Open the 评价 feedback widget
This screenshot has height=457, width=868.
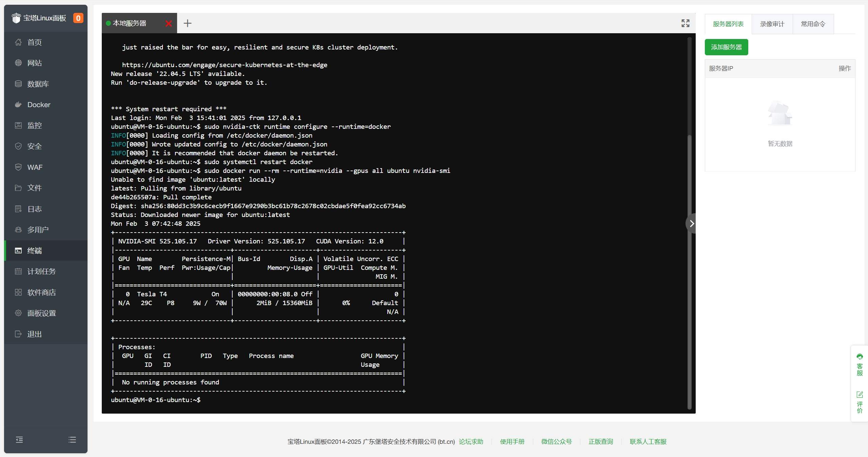click(860, 402)
